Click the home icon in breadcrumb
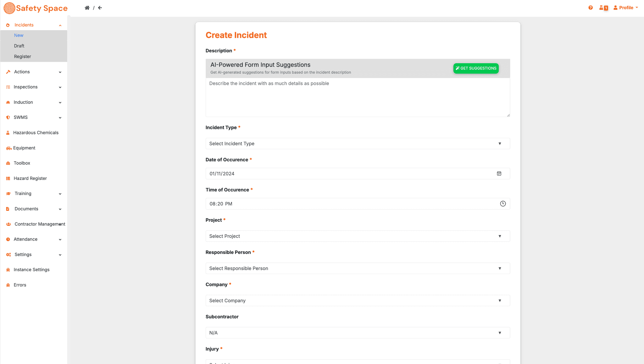 click(87, 8)
